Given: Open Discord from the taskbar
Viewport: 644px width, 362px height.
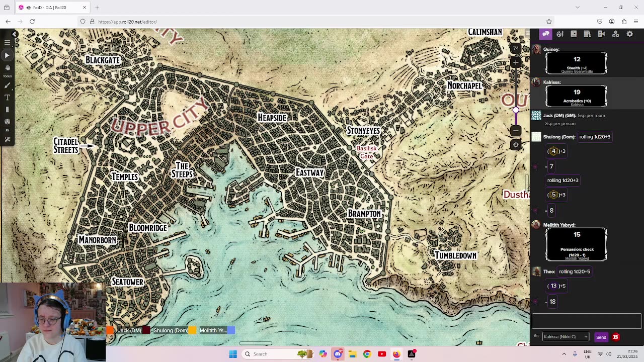Looking at the screenshot, I should 338,354.
